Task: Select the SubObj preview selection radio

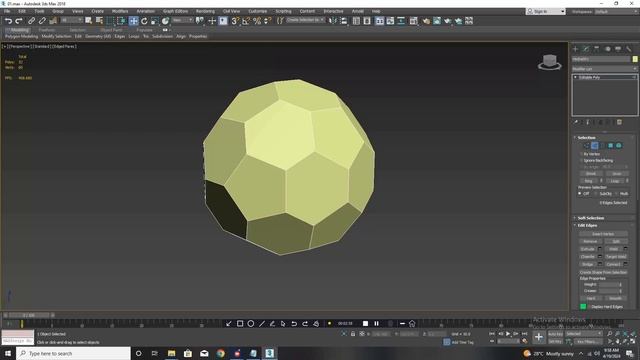Action: (596, 193)
